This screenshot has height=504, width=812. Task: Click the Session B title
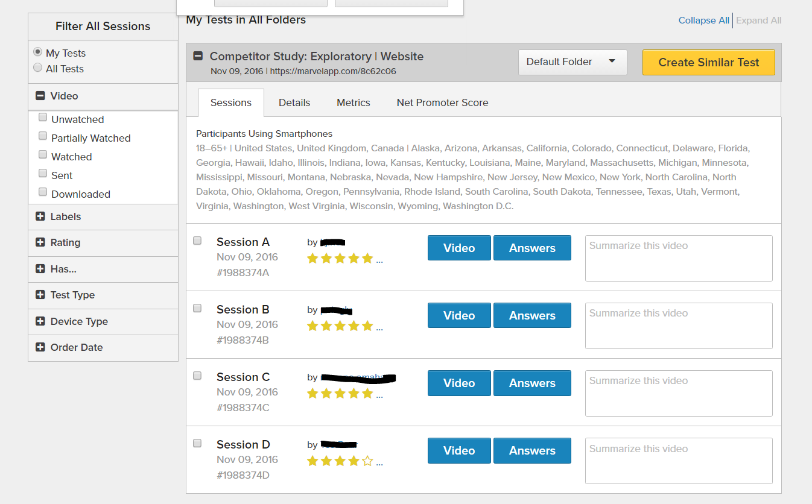click(x=243, y=310)
